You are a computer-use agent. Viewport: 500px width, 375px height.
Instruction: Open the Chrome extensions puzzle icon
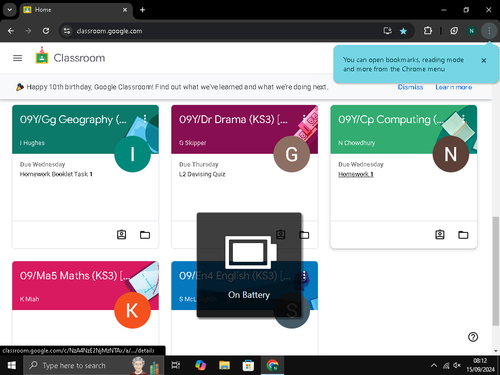[x=428, y=31]
